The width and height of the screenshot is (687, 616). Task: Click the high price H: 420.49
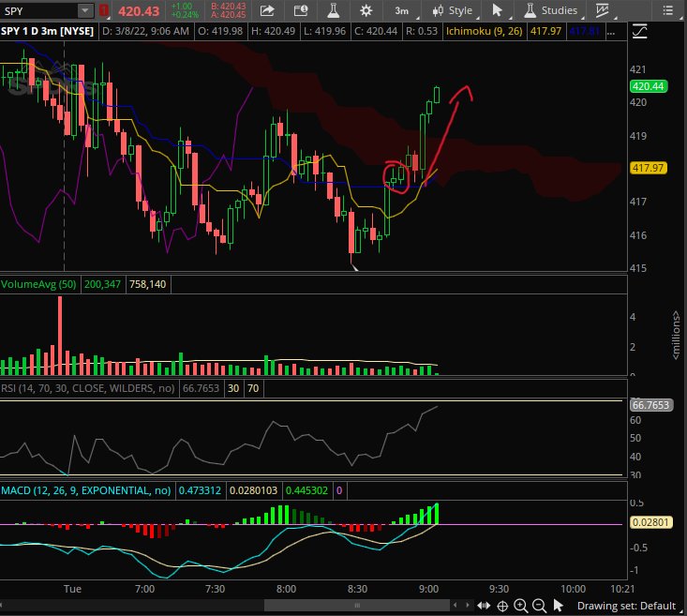tap(273, 32)
